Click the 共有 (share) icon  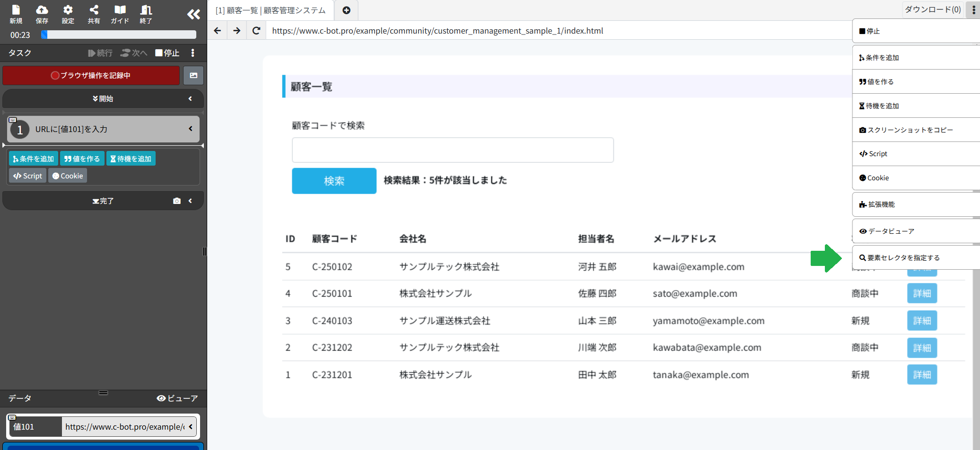[x=94, y=14]
